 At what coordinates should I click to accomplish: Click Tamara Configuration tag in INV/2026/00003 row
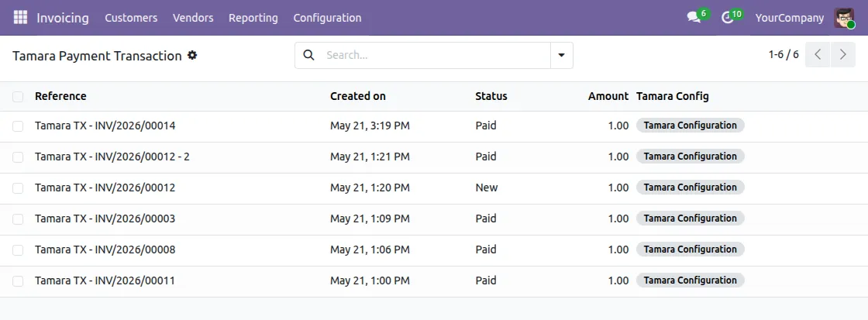[690, 218]
